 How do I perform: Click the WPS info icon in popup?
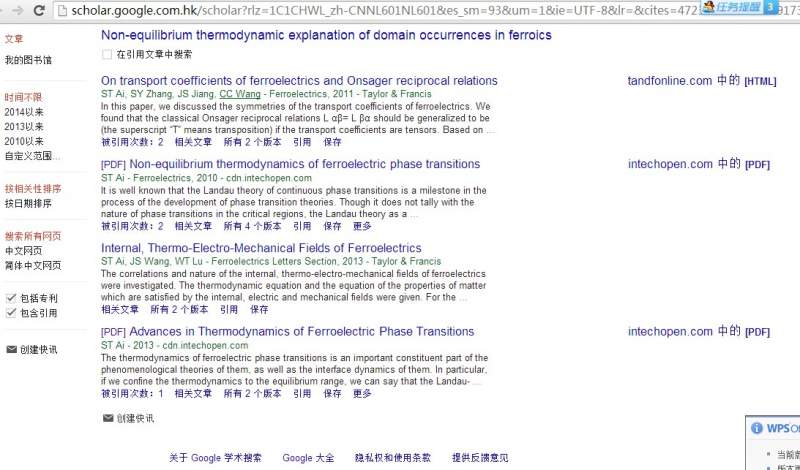[757, 428]
